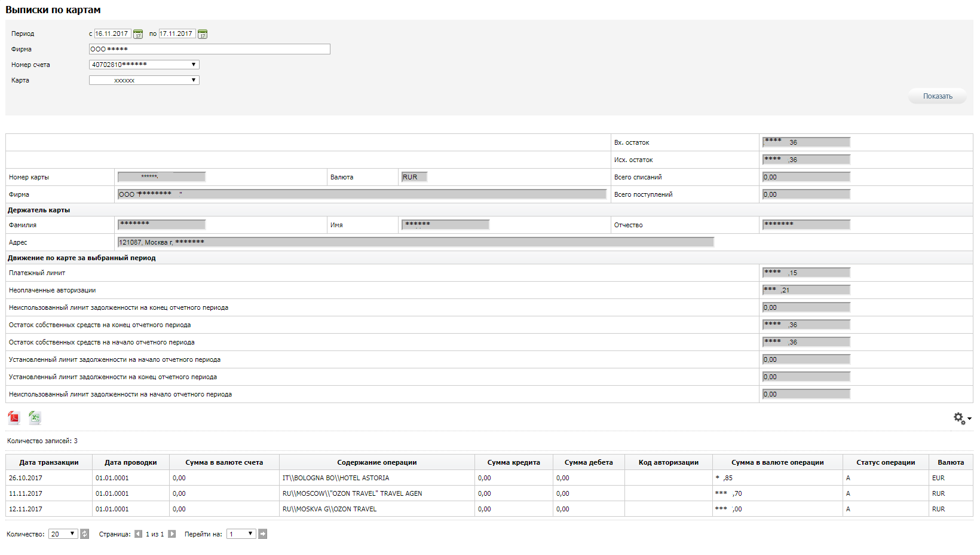Click Имя masked field
980x555 pixels.
click(445, 225)
